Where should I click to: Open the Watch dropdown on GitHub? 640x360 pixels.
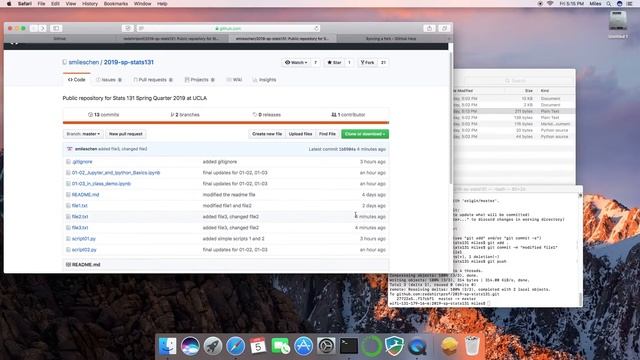point(296,62)
